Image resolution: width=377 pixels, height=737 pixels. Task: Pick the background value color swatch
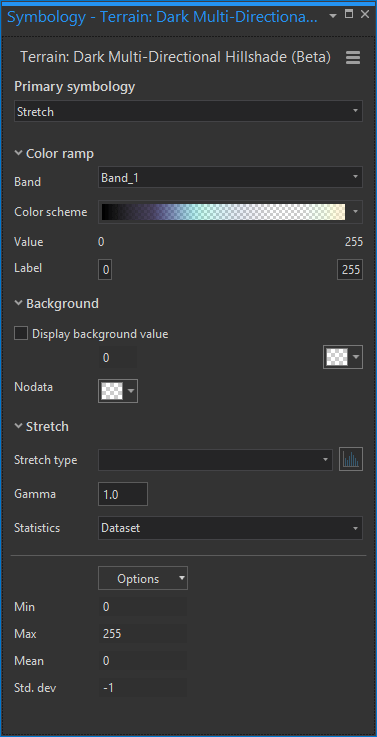[343, 357]
